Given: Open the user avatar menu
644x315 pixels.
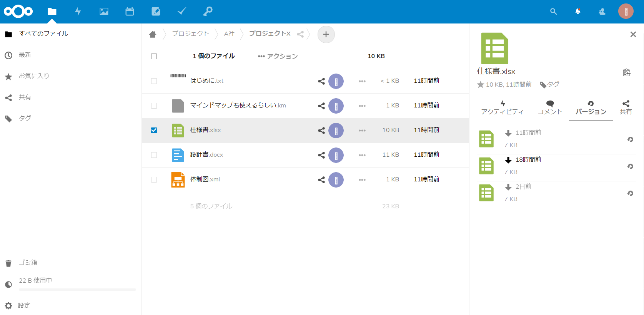Looking at the screenshot, I should (x=626, y=12).
